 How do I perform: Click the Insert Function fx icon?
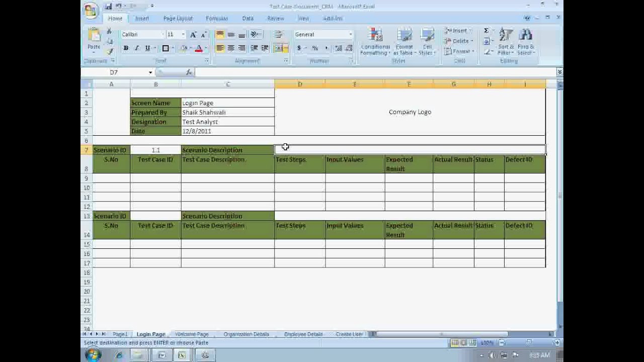tap(189, 72)
